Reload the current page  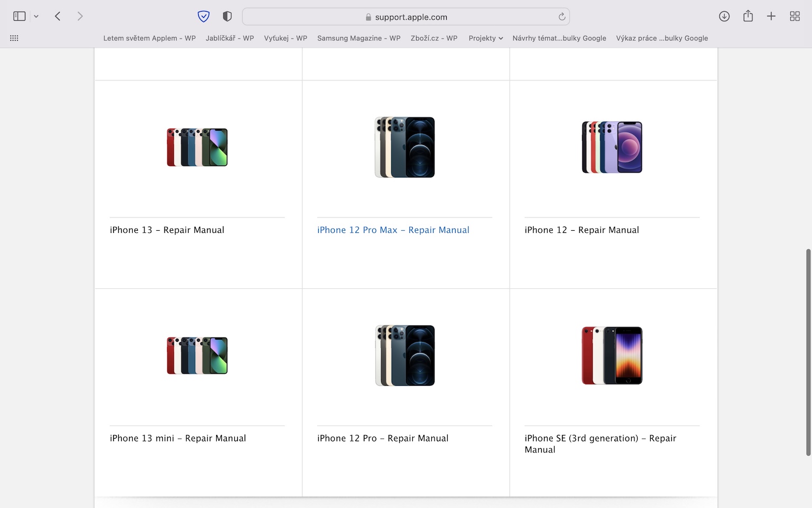pos(562,16)
